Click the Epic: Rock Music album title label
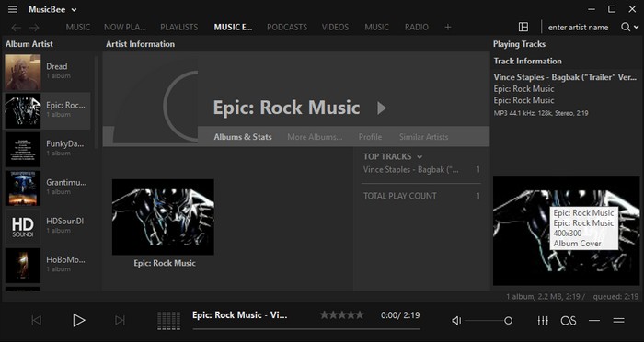This screenshot has height=342, width=644. [165, 263]
